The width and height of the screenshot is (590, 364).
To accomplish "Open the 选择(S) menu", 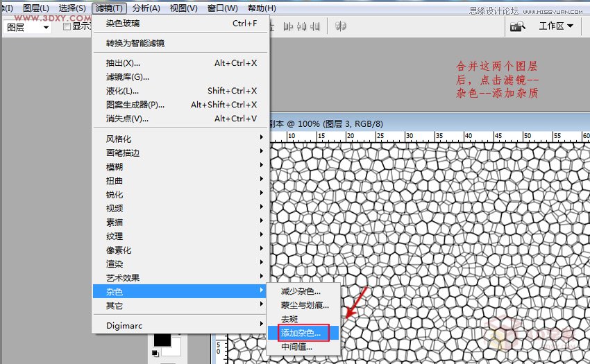I will (x=72, y=8).
